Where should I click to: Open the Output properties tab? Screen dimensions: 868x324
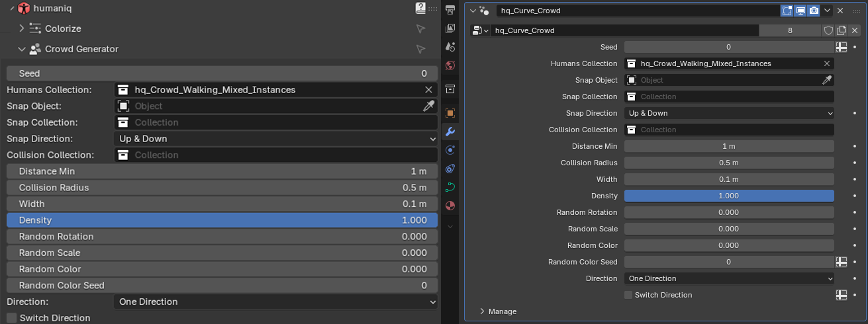pyautogui.click(x=450, y=10)
